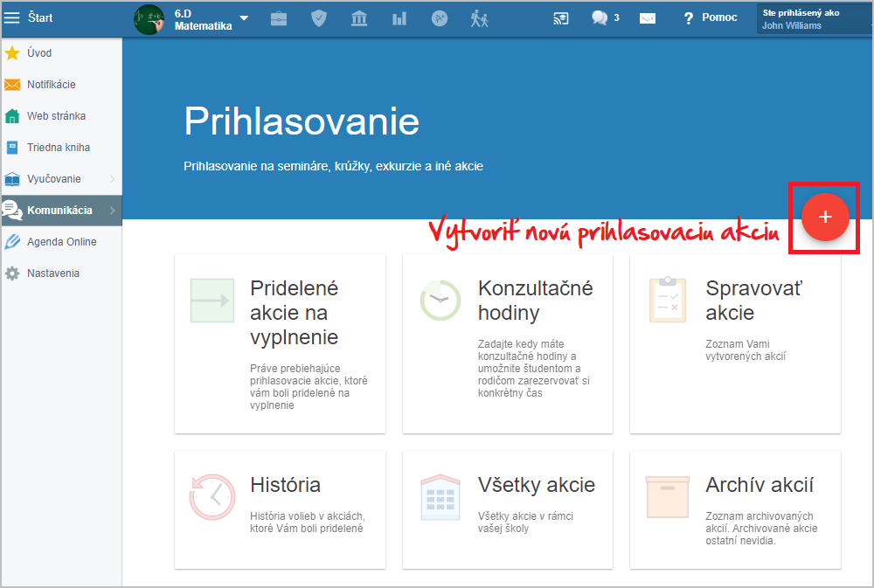This screenshot has height=588, width=874.
Task: Click the blue book Triedna kniha icon
Action: [x=12, y=148]
